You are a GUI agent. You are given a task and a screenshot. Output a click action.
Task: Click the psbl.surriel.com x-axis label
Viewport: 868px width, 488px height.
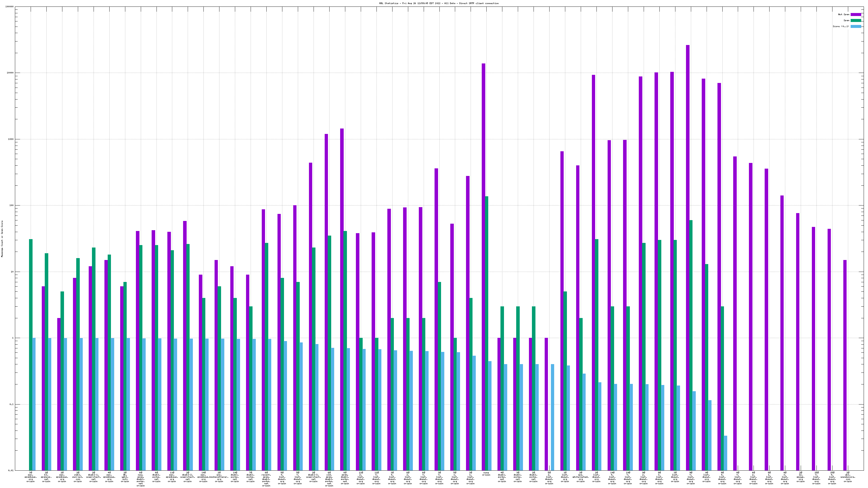[78, 477]
